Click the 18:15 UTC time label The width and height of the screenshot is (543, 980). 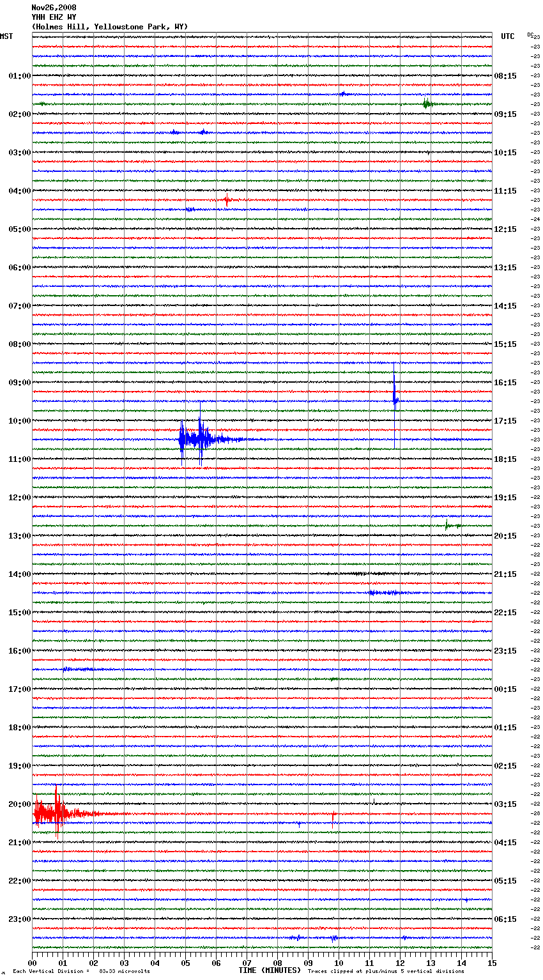tap(505, 459)
